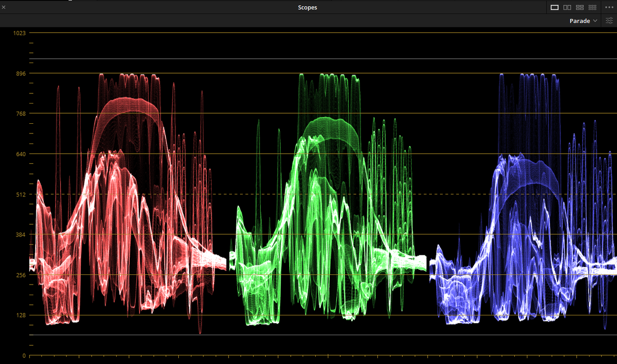This screenshot has width=617, height=364.
Task: Switch to the four-scope grid layout
Action: pyautogui.click(x=580, y=7)
